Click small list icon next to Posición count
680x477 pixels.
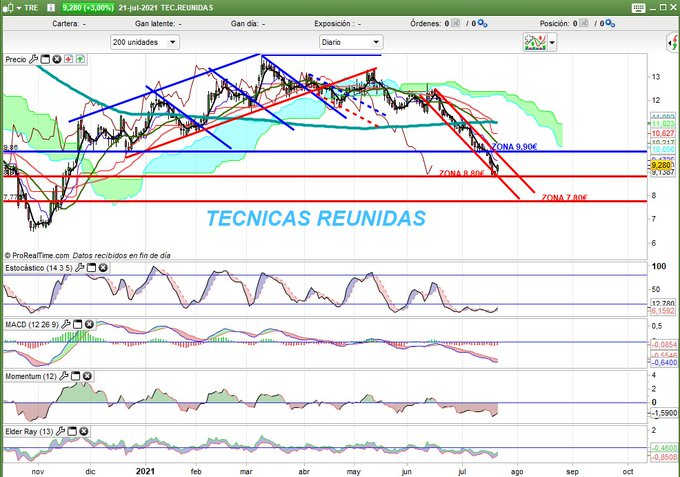click(584, 23)
